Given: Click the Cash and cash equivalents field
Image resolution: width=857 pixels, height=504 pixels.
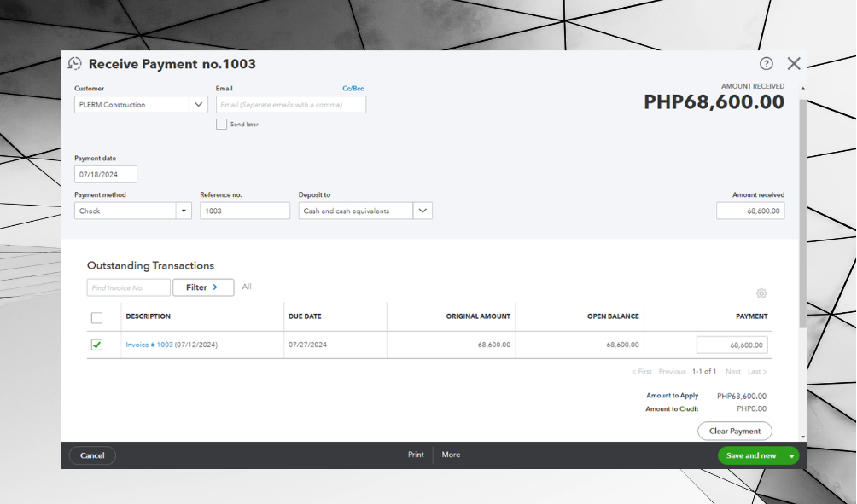Looking at the screenshot, I should [x=356, y=211].
